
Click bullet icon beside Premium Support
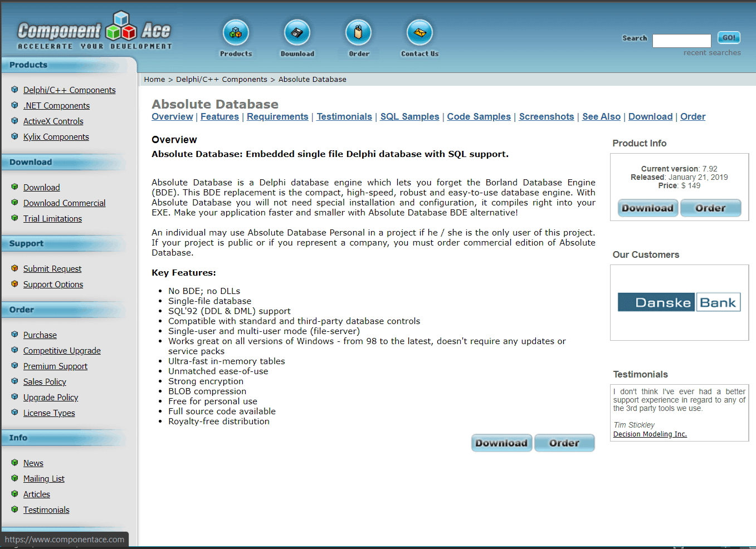[x=14, y=366]
